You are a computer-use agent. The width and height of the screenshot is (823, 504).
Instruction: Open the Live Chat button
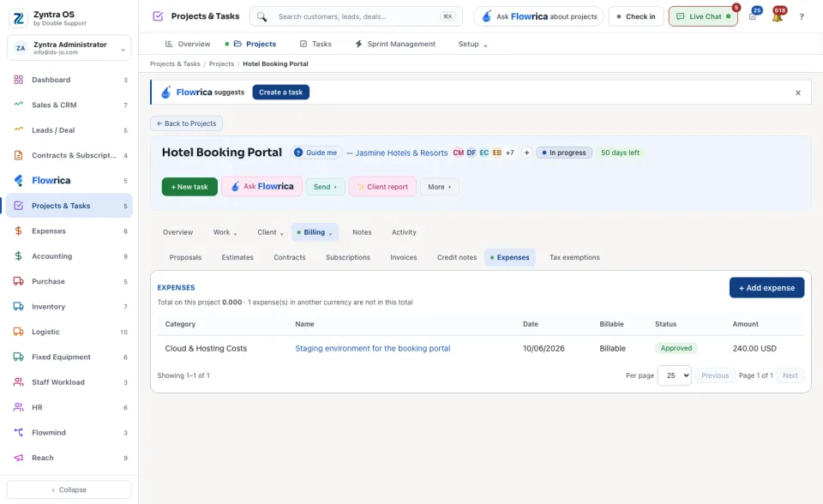coord(703,17)
